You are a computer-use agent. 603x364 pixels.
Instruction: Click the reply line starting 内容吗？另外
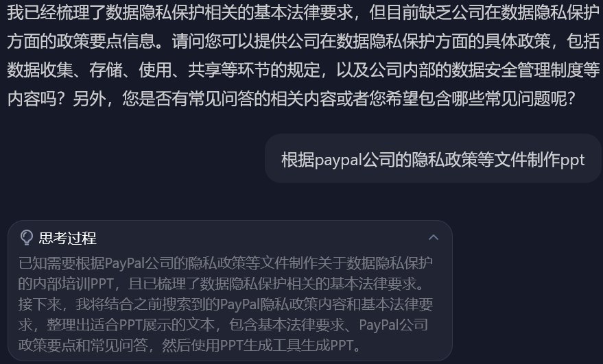(291, 99)
